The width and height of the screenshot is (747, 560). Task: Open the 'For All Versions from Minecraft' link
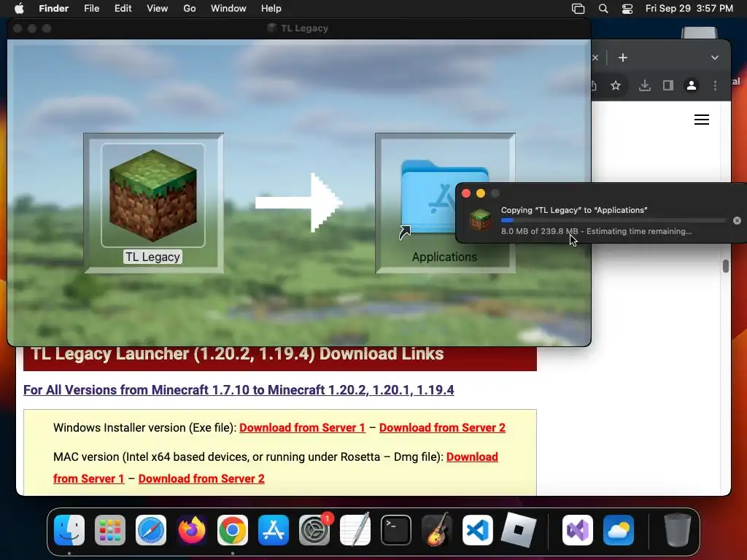pos(239,390)
